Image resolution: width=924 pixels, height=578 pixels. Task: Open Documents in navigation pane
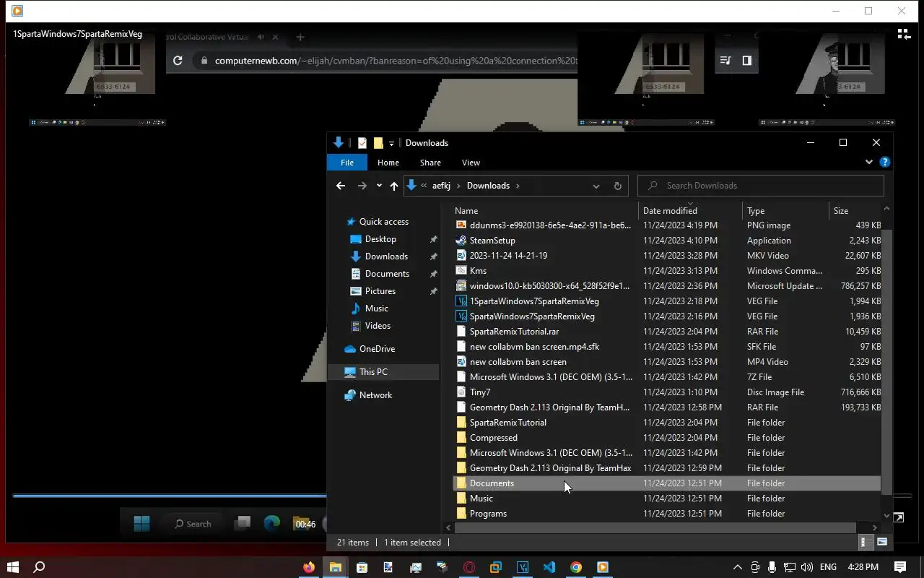click(x=387, y=274)
